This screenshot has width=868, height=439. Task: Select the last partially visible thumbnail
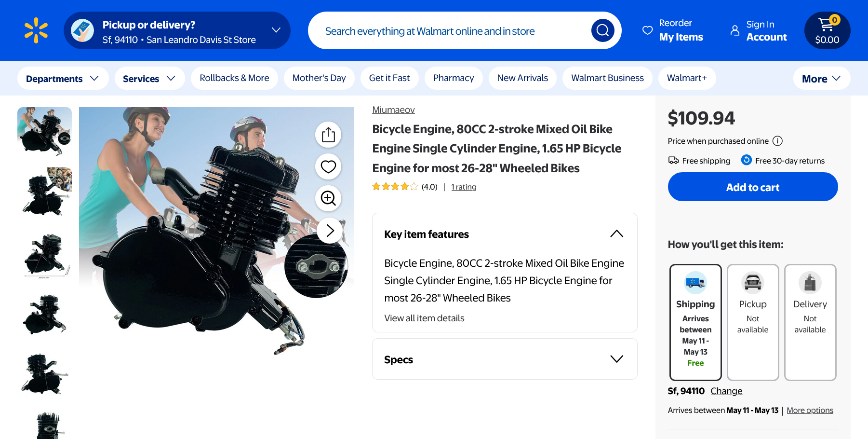pos(44,425)
